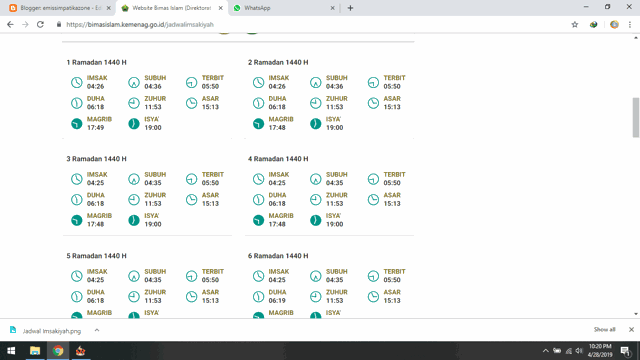Click the Zuhur clock icon for 3 Ramadan
The height and width of the screenshot is (360, 640).
(x=133, y=200)
